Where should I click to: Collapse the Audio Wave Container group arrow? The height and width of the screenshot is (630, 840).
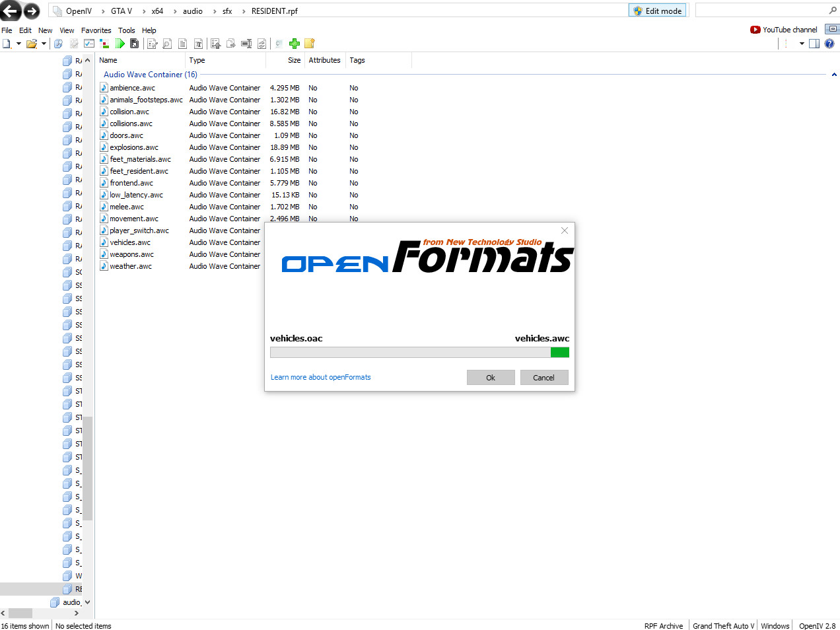click(x=834, y=75)
